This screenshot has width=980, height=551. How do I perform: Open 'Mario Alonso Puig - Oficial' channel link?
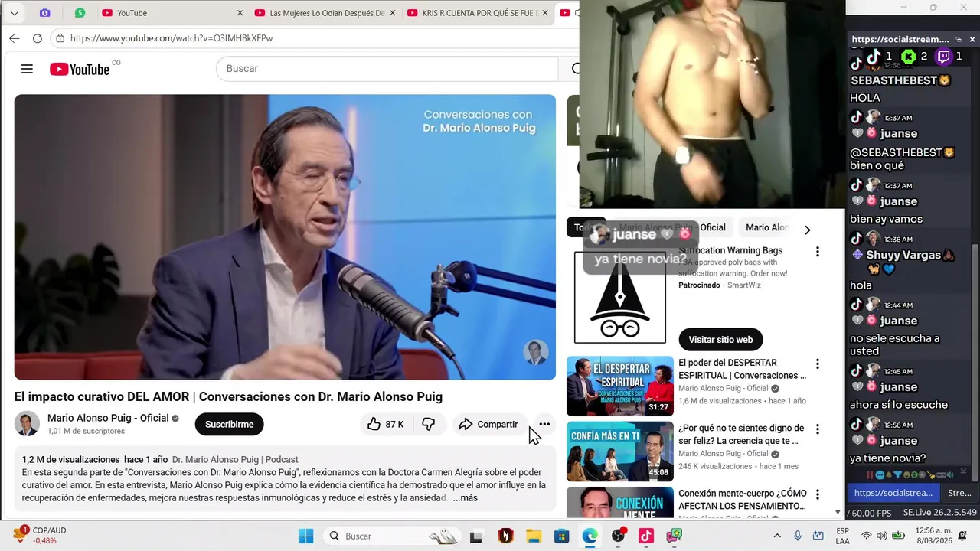(108, 418)
